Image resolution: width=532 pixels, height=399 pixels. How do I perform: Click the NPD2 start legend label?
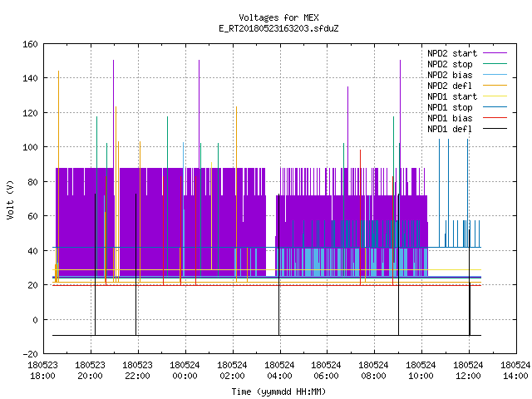tap(452, 53)
